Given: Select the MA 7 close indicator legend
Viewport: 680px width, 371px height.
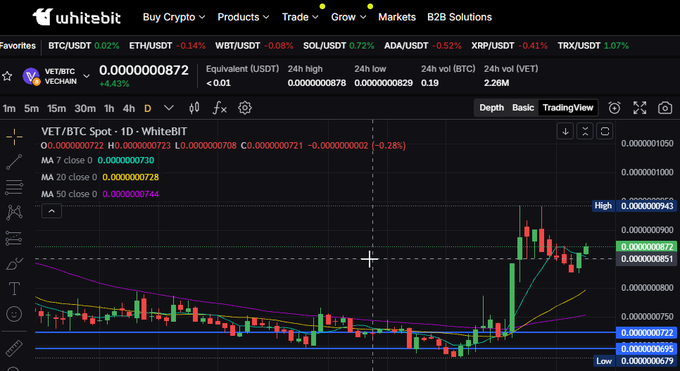Looking at the screenshot, I should (98, 160).
